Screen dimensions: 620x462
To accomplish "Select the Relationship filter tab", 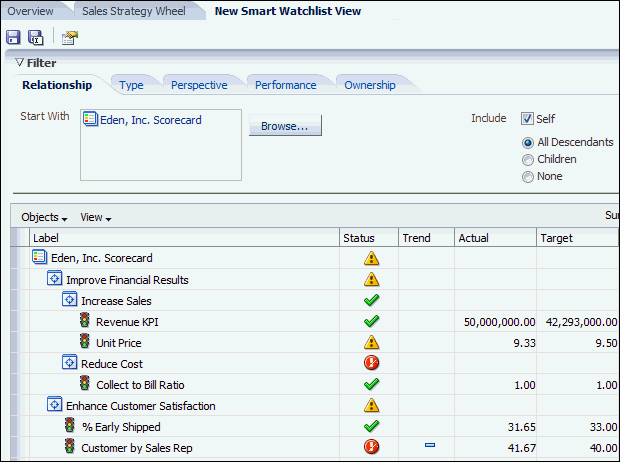I will (57, 85).
